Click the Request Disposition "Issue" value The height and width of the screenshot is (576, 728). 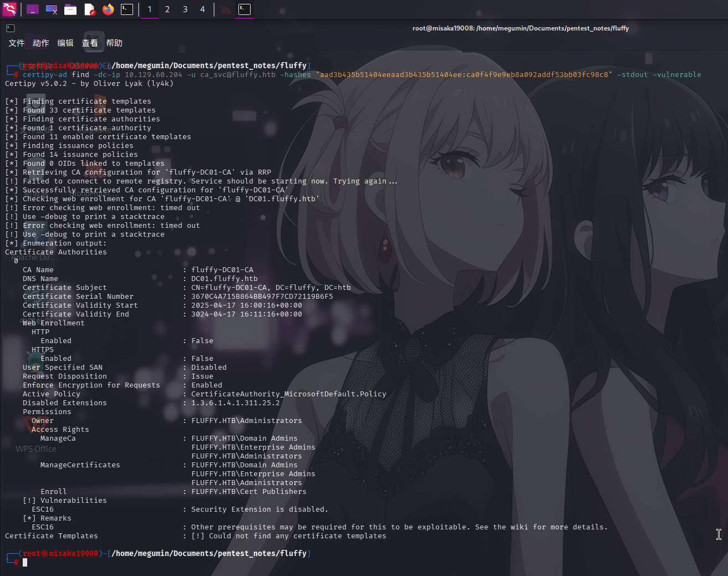click(x=202, y=376)
